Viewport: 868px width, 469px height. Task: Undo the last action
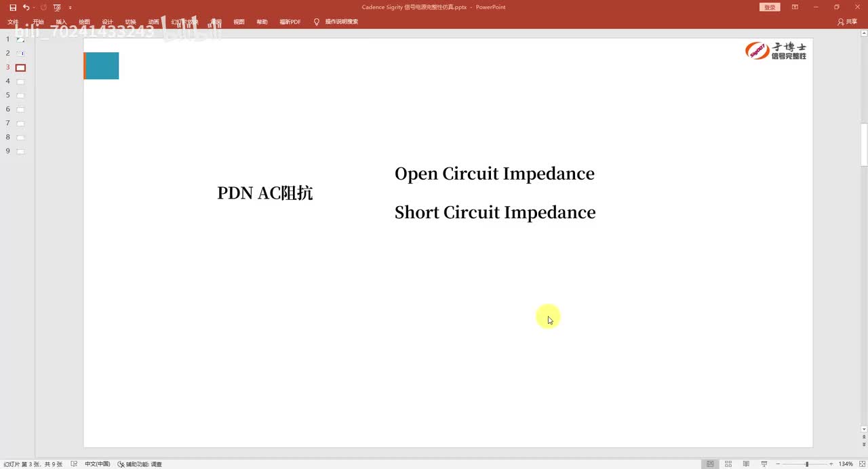click(x=25, y=7)
